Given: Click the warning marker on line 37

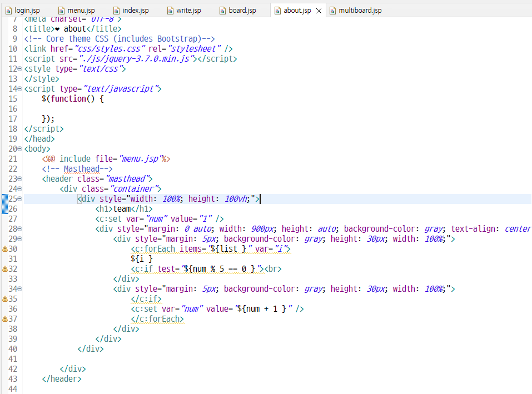Looking at the screenshot, I should click(x=5, y=319).
